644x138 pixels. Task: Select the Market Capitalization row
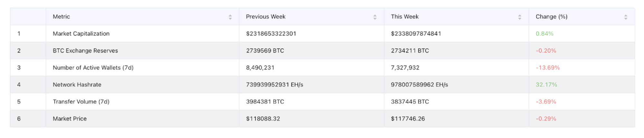click(x=81, y=34)
